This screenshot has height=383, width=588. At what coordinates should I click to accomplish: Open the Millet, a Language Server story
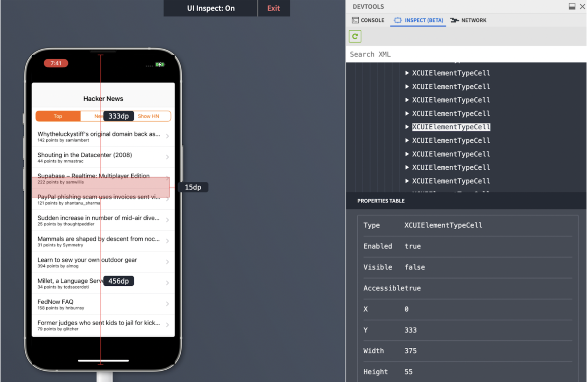[x=69, y=283]
